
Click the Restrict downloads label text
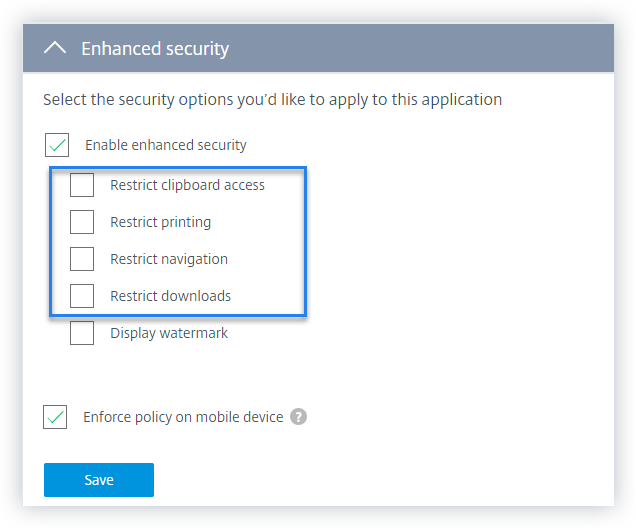click(x=170, y=296)
